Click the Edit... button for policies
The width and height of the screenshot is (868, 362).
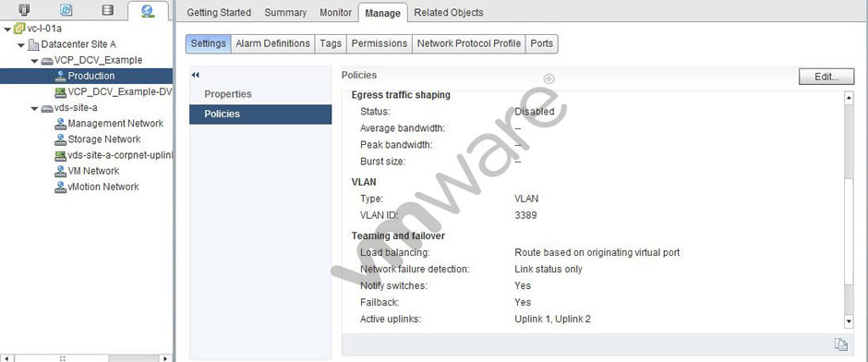pos(826,77)
